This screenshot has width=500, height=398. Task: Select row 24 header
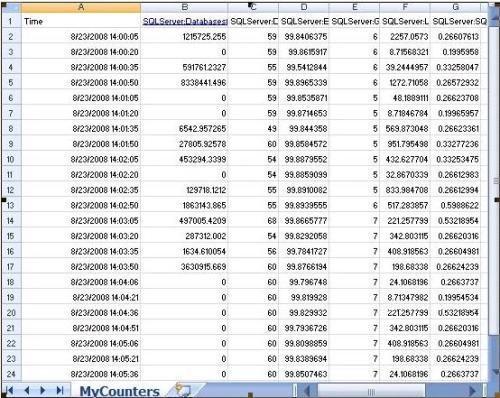click(11, 374)
